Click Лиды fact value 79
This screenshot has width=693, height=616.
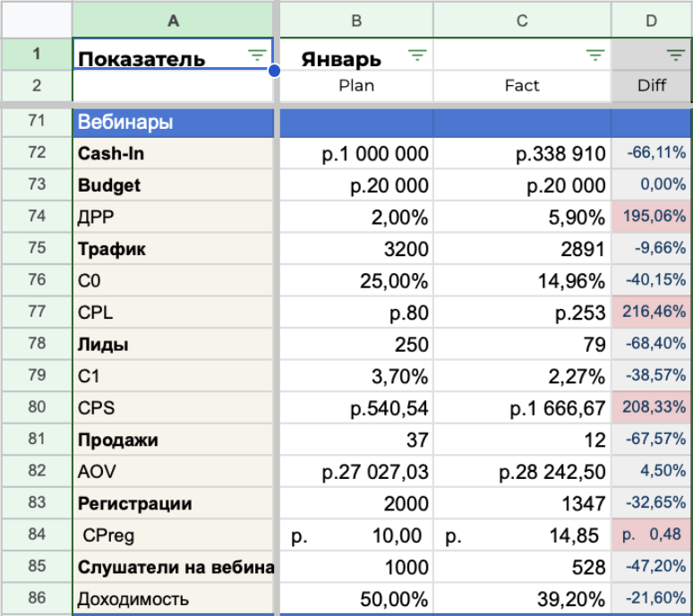point(522,344)
